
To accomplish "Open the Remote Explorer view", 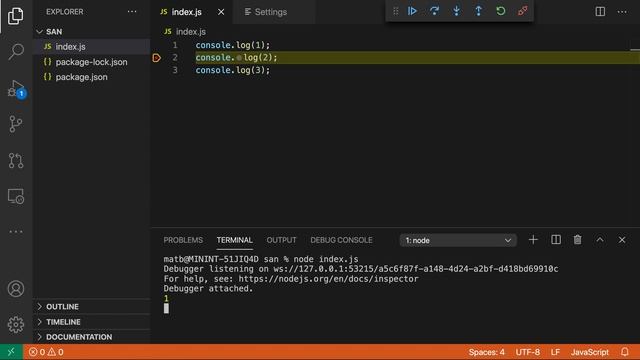I will pos(16,196).
